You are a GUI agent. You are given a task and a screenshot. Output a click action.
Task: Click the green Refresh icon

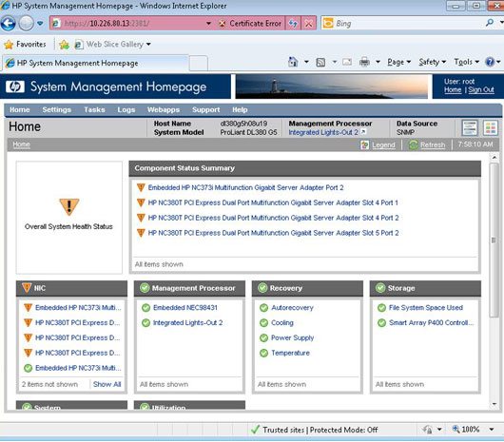point(413,144)
